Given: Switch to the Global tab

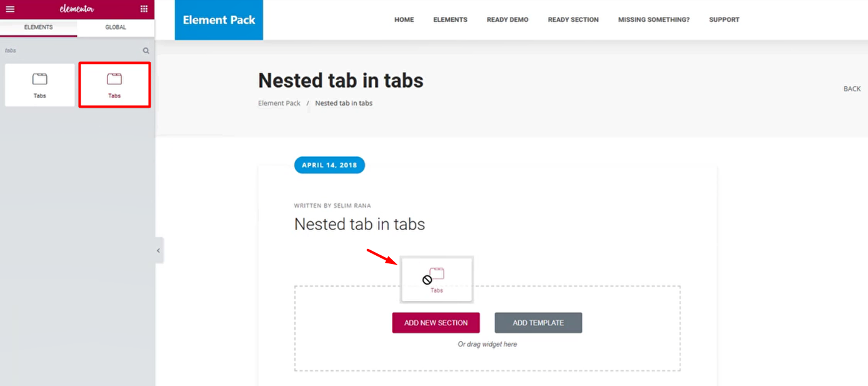Looking at the screenshot, I should point(116,28).
